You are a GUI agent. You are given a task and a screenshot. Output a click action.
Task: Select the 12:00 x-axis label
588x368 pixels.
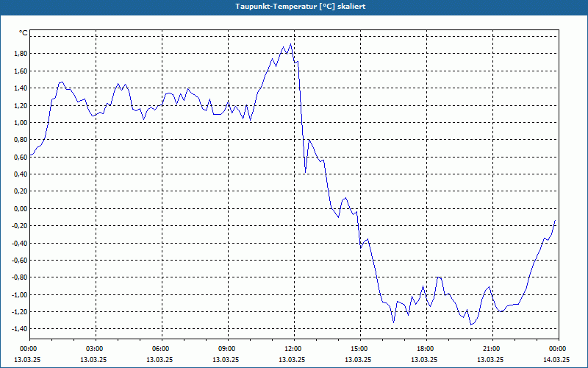(x=295, y=349)
